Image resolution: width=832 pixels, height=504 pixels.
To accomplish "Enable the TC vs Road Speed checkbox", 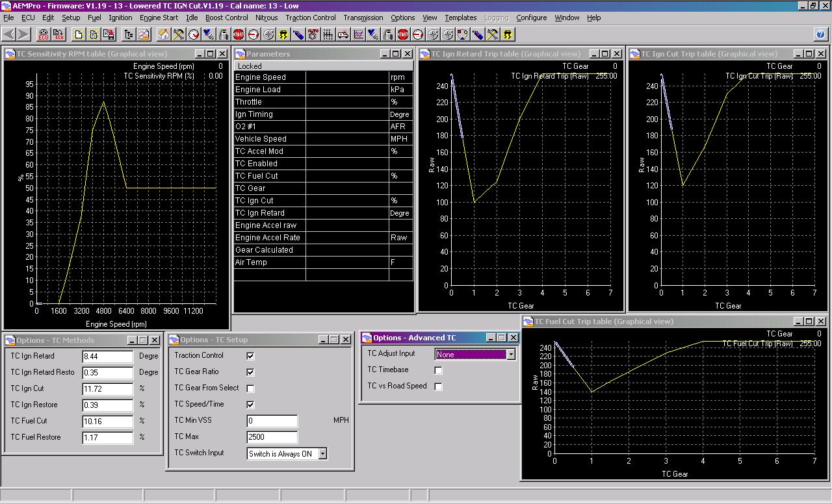I will [x=438, y=386].
